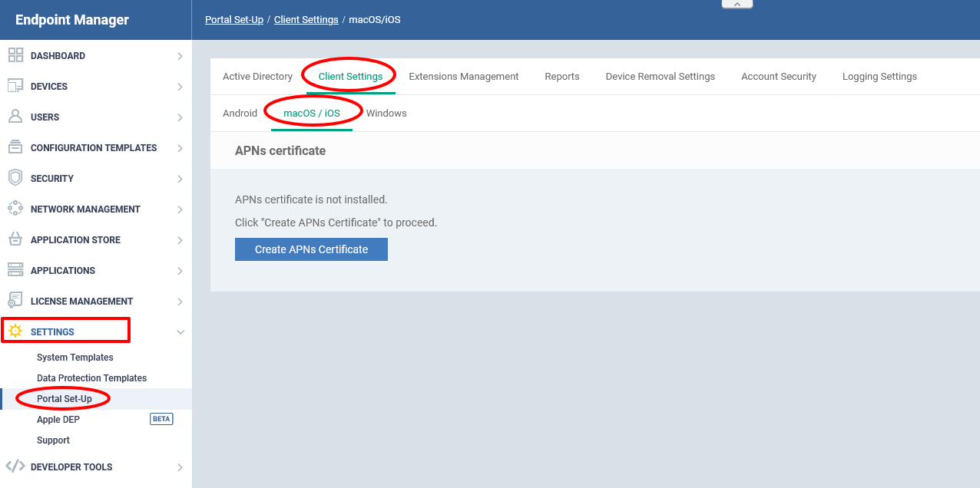Click the Developer Tools code icon

(x=15, y=467)
